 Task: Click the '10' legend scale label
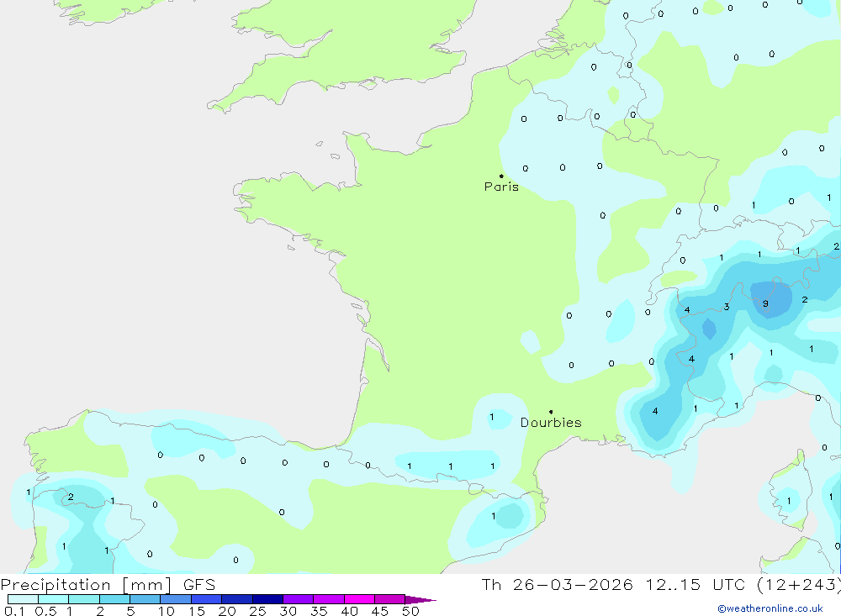tap(167, 611)
